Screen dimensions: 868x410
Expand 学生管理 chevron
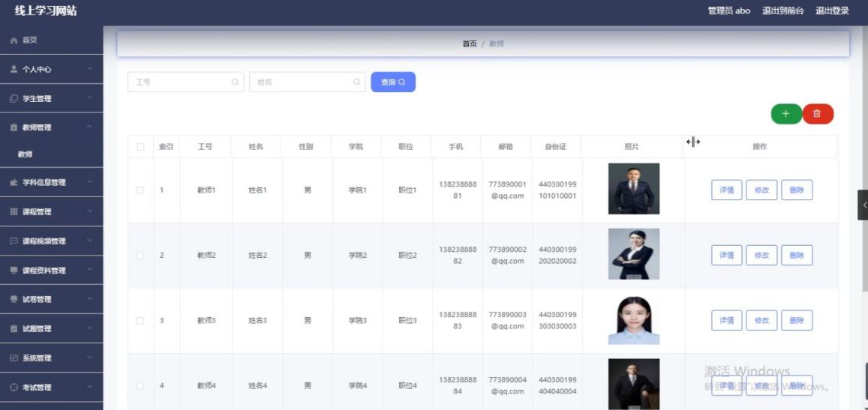click(90, 98)
